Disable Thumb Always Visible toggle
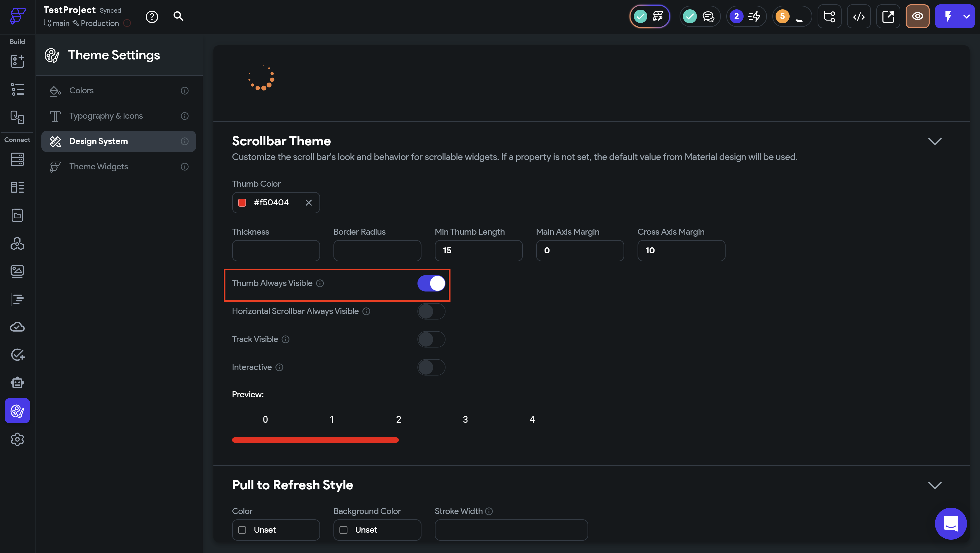The width and height of the screenshot is (980, 553). tap(431, 283)
